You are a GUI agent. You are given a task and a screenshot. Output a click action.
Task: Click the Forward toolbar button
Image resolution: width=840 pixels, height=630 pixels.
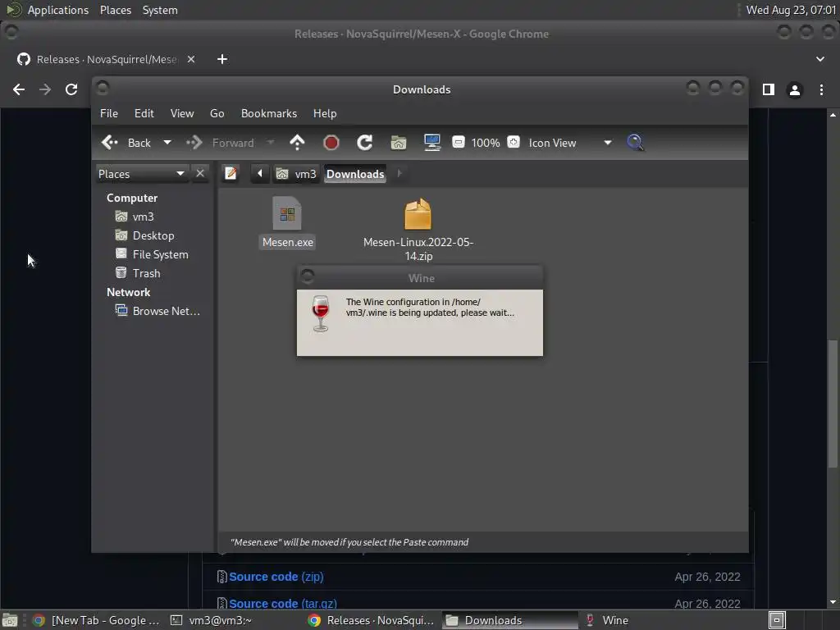point(221,143)
